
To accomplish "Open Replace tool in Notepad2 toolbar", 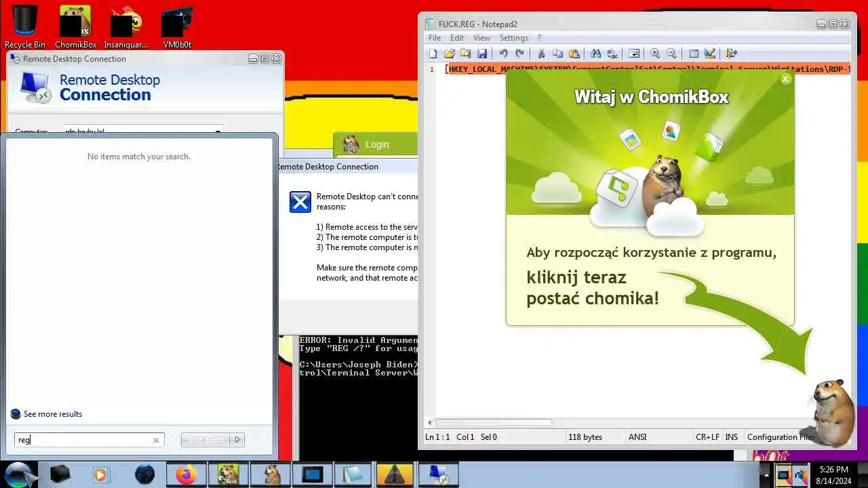I will tap(612, 54).
